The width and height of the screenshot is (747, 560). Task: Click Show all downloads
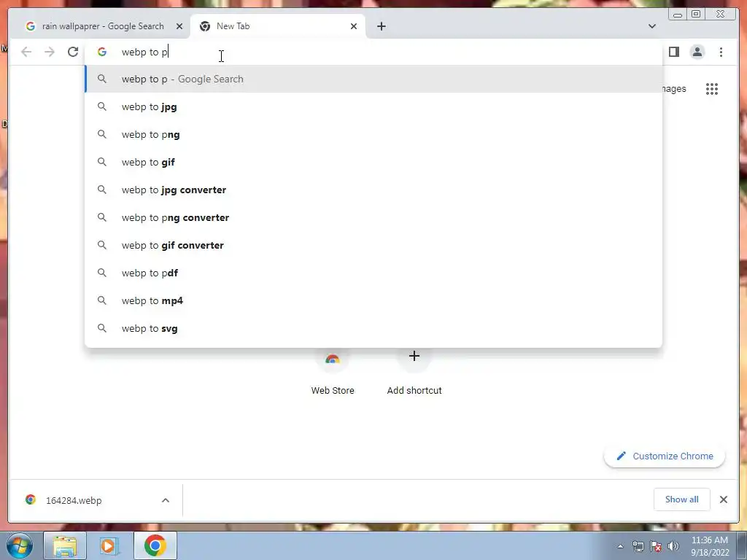point(682,499)
